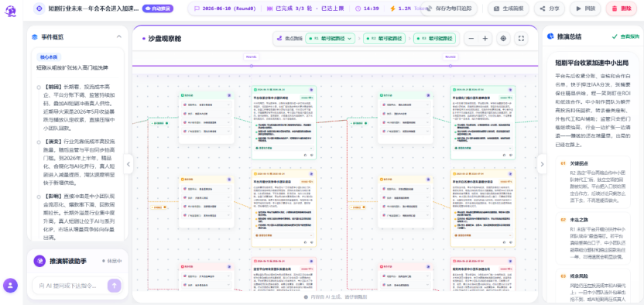Click the 推演解读助手 assistant avatar icon

(x=39, y=261)
